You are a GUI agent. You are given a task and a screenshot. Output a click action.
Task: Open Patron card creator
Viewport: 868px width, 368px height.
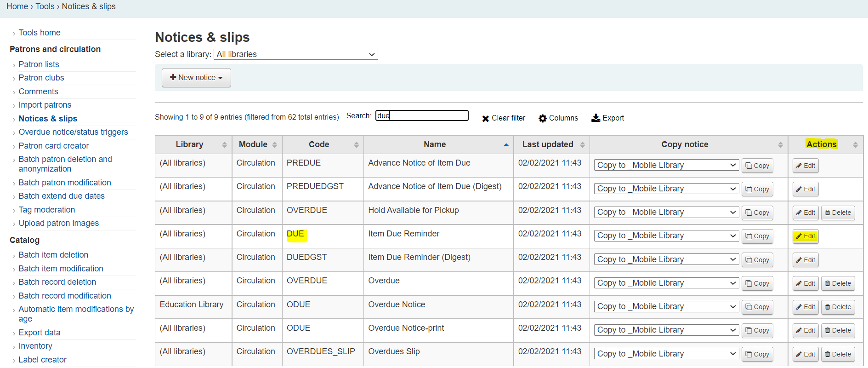[x=54, y=146]
